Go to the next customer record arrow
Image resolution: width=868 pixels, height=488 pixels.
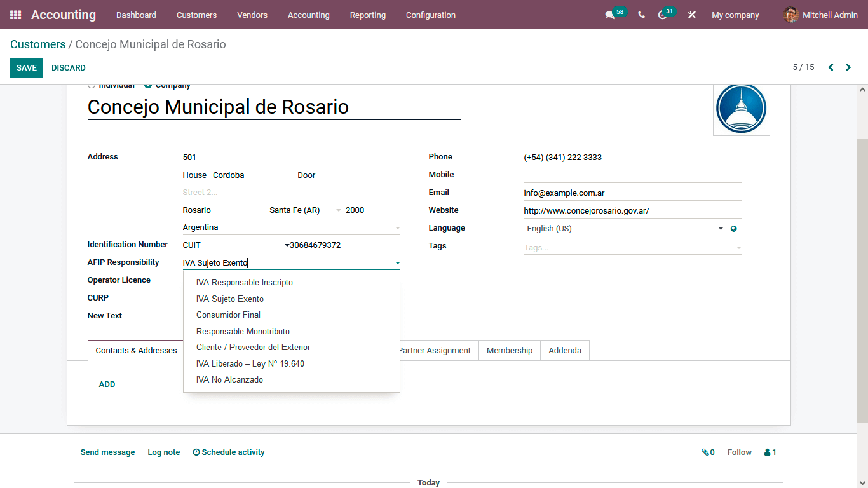click(848, 67)
